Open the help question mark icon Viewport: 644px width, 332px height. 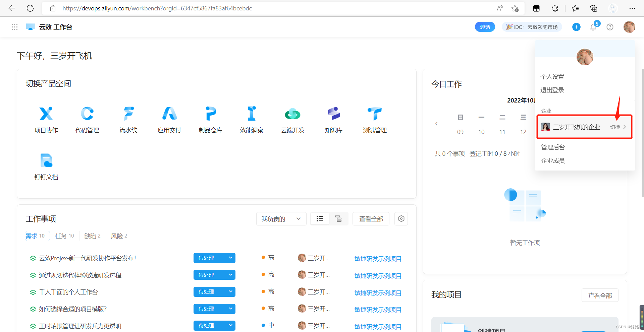click(610, 27)
